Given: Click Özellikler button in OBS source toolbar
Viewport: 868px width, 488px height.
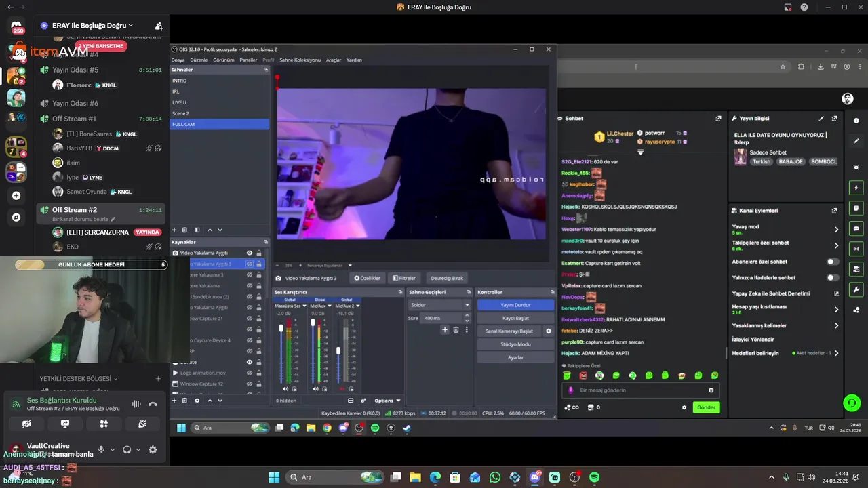Looking at the screenshot, I should coord(368,278).
